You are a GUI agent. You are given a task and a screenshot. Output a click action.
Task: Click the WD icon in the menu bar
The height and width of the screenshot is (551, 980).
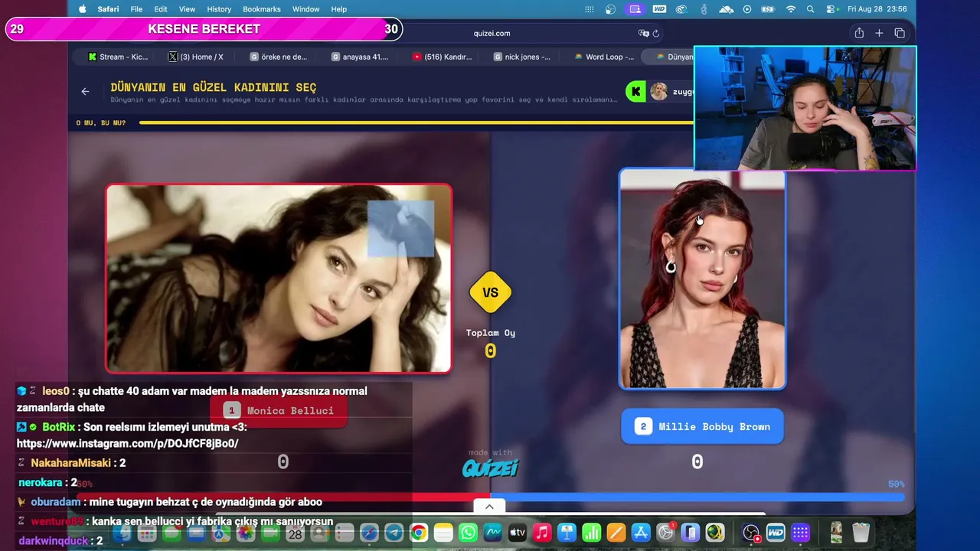pos(659,9)
